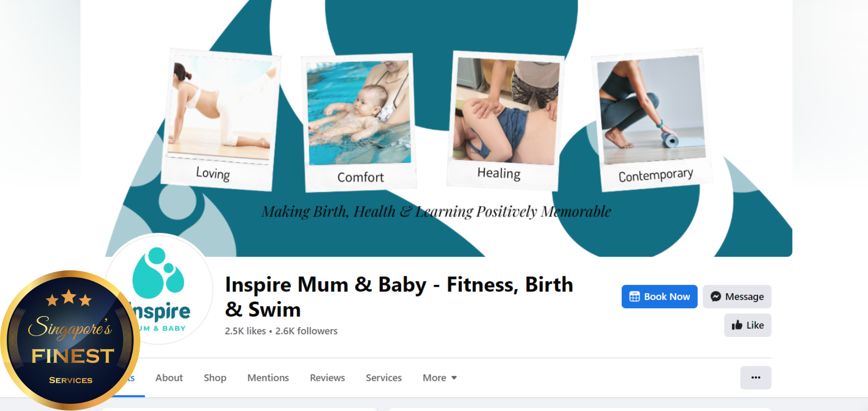Viewport: 868px width, 411px height.
Task: Open the Contemporary yoga mat photo
Action: point(651,120)
